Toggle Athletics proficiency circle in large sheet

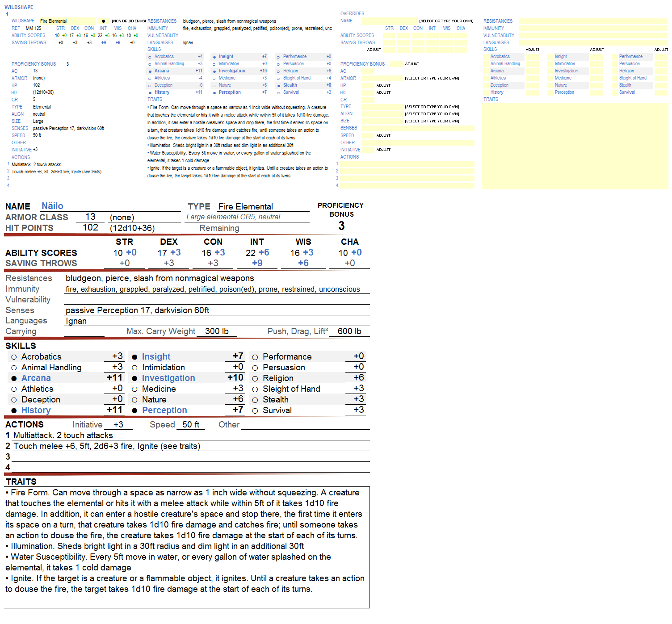coord(14,389)
